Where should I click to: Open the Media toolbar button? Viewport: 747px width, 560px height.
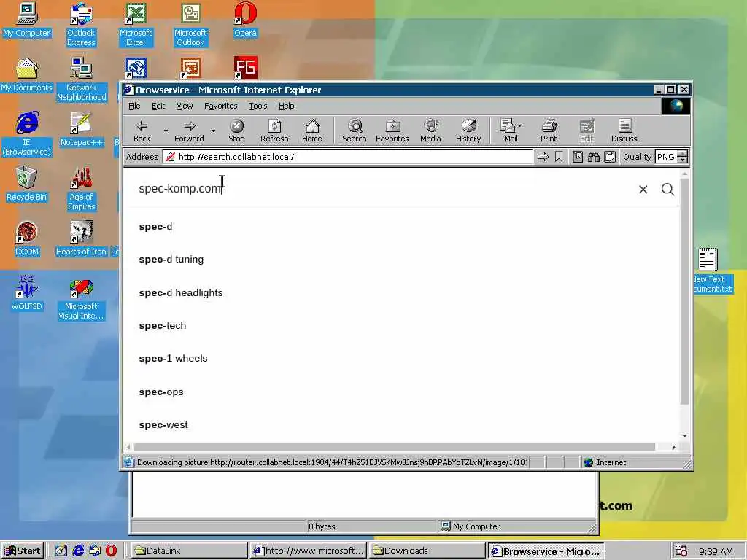click(430, 131)
